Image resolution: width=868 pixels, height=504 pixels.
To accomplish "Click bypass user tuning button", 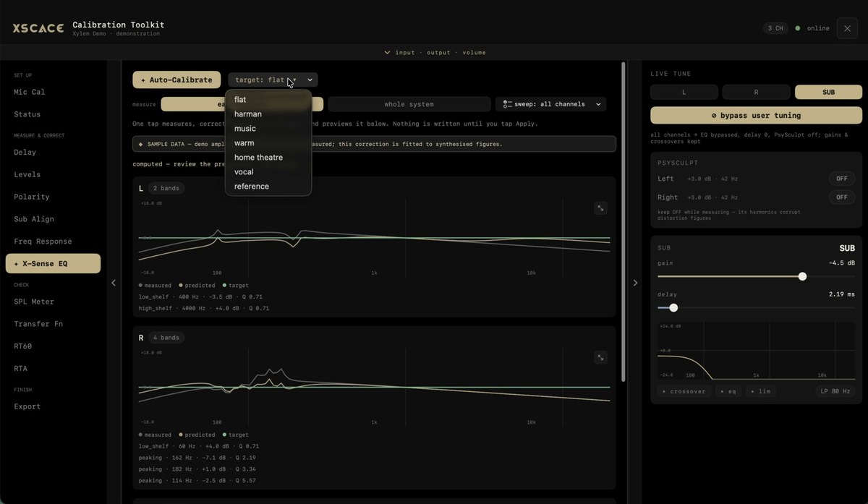I will 756,116.
